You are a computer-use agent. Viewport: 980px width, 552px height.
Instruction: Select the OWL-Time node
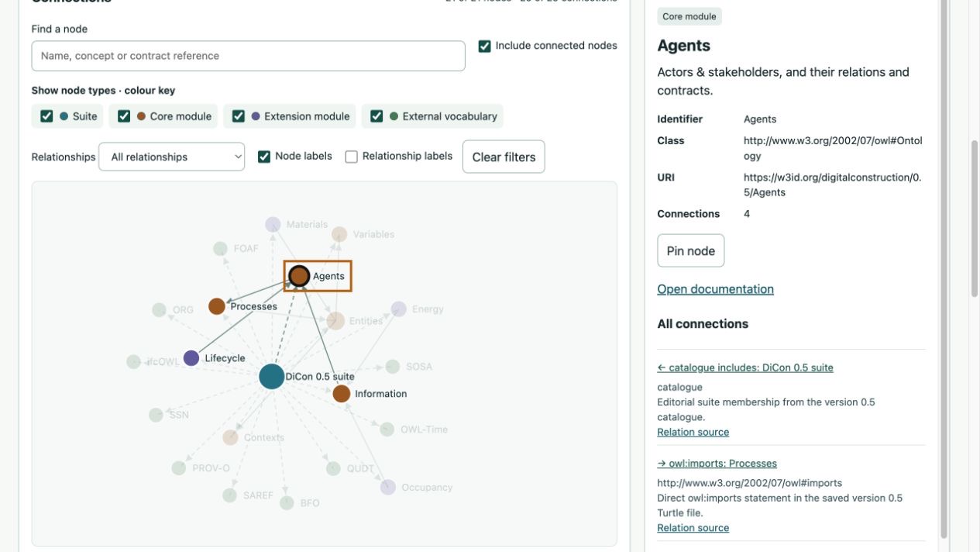(387, 430)
